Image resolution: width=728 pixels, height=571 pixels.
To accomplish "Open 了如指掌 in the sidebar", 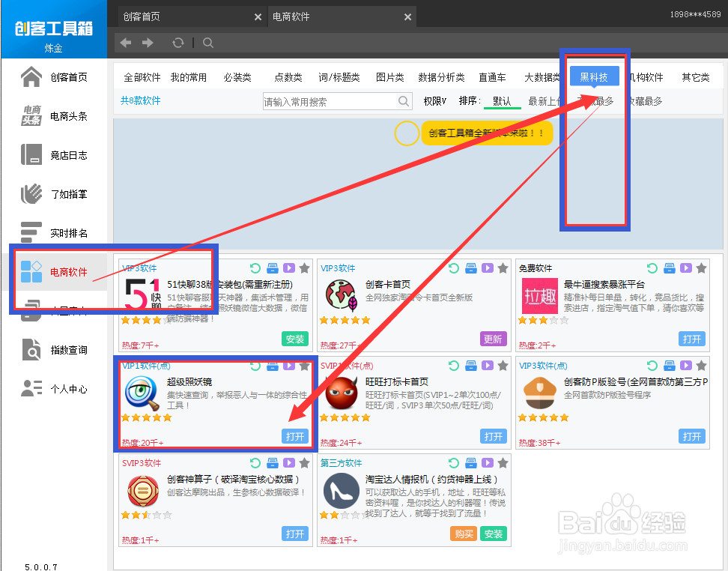I will [x=54, y=194].
